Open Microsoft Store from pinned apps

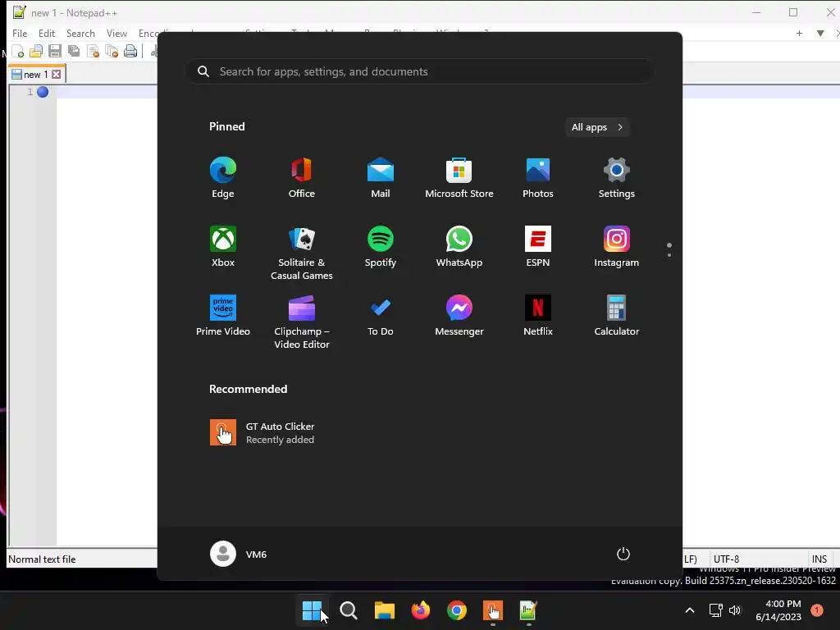pos(459,178)
